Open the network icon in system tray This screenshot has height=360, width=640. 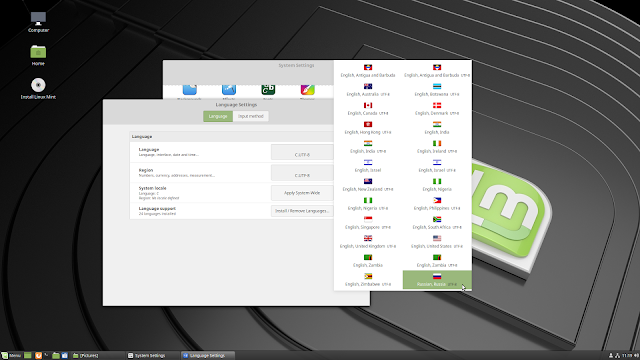[617, 356]
